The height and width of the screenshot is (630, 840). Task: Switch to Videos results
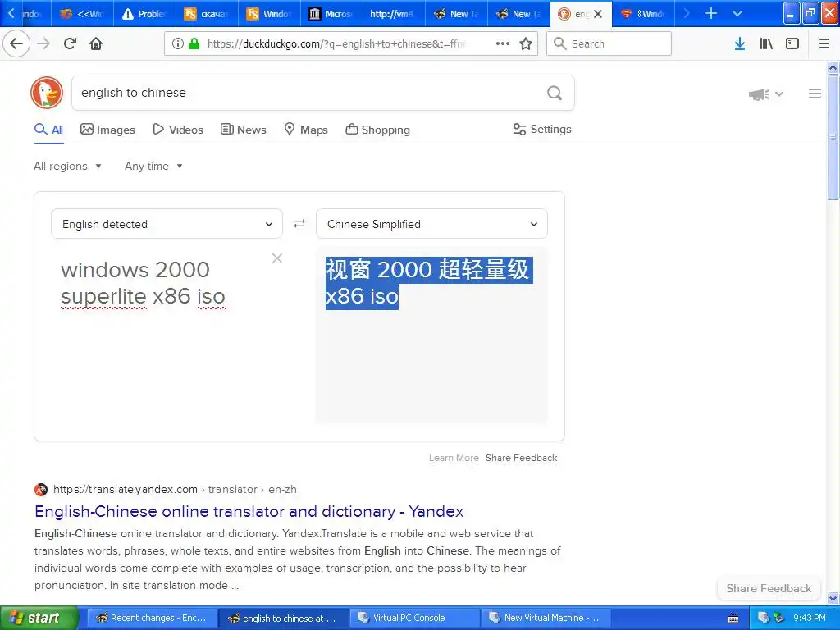[x=178, y=130]
